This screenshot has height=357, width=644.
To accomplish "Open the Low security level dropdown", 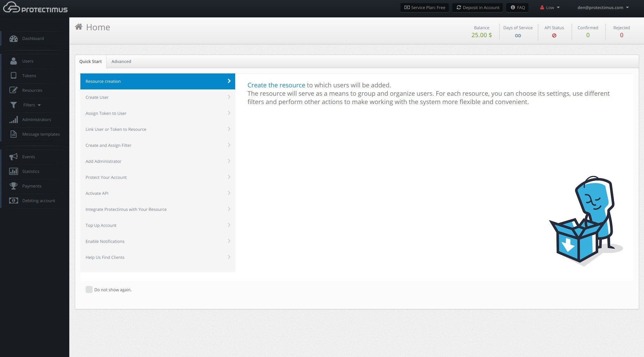I will click(550, 7).
